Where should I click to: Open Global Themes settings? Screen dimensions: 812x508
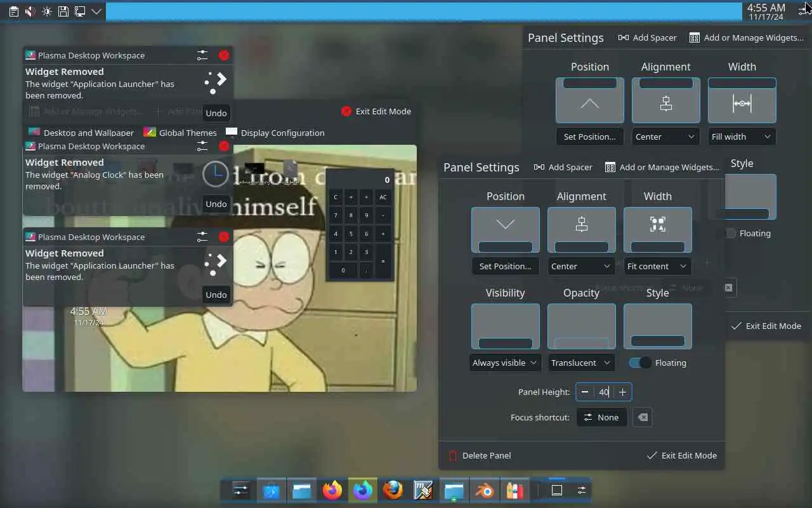pyautogui.click(x=180, y=133)
